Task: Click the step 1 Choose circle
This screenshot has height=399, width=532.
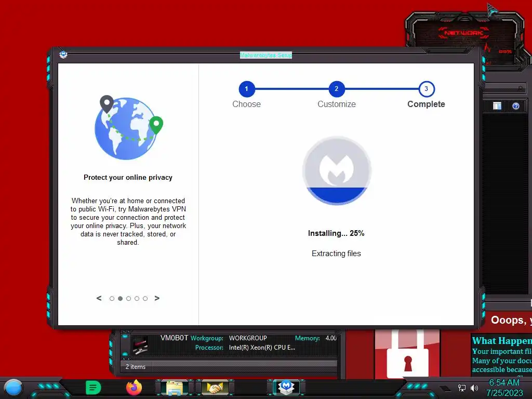Action: (247, 89)
